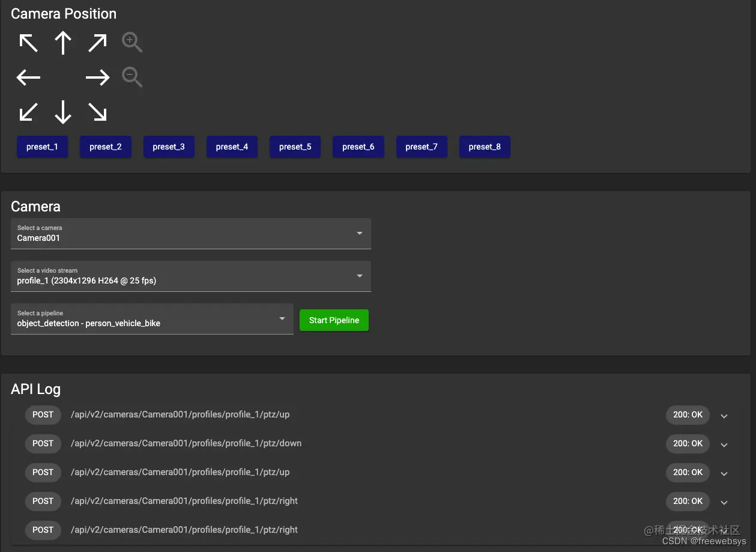
Task: Move camera down-right with diagonal arrow
Action: tap(97, 112)
